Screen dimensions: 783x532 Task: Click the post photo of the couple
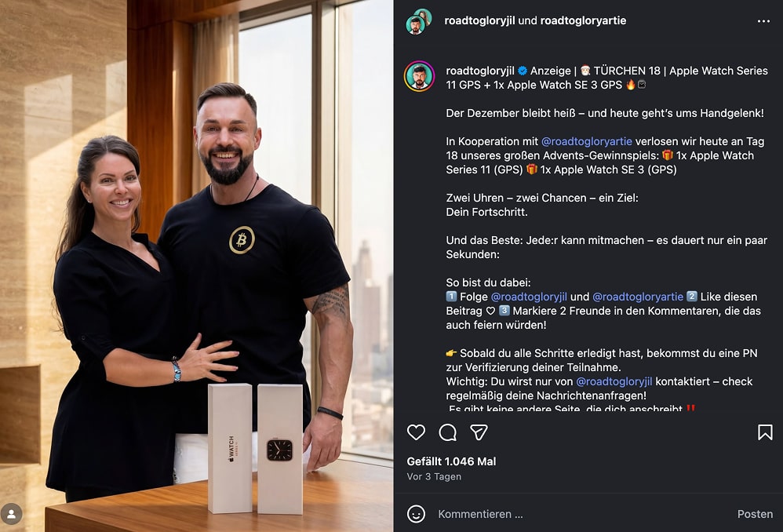[x=196, y=266]
